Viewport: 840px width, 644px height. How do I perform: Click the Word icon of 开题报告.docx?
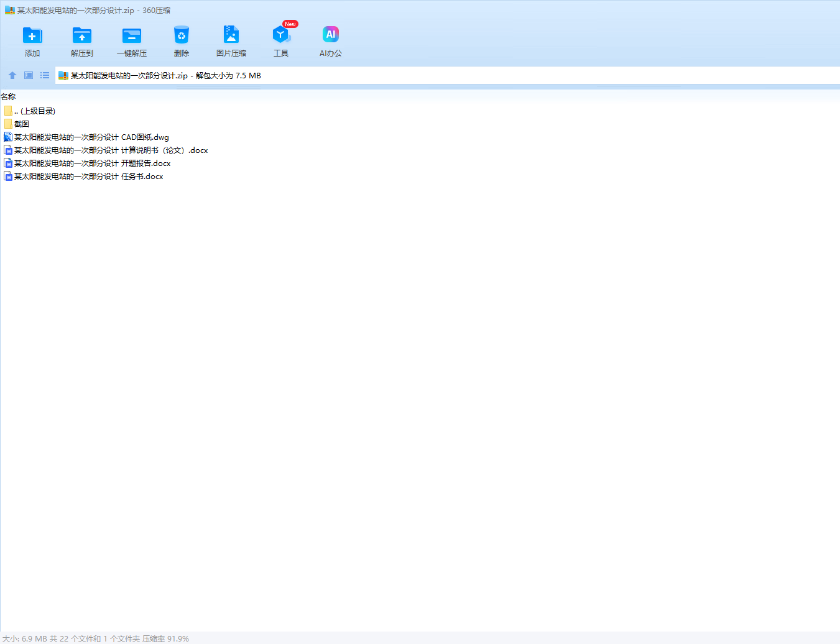8,163
